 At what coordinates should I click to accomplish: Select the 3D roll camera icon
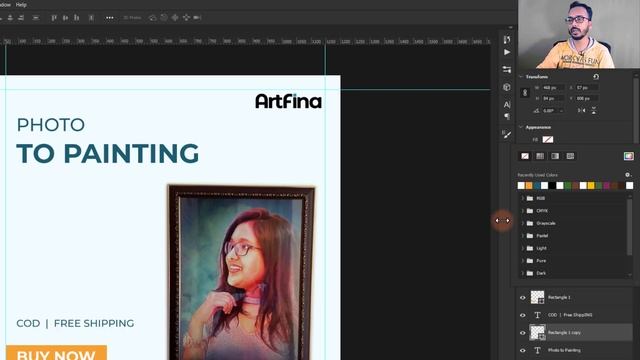click(x=164, y=18)
